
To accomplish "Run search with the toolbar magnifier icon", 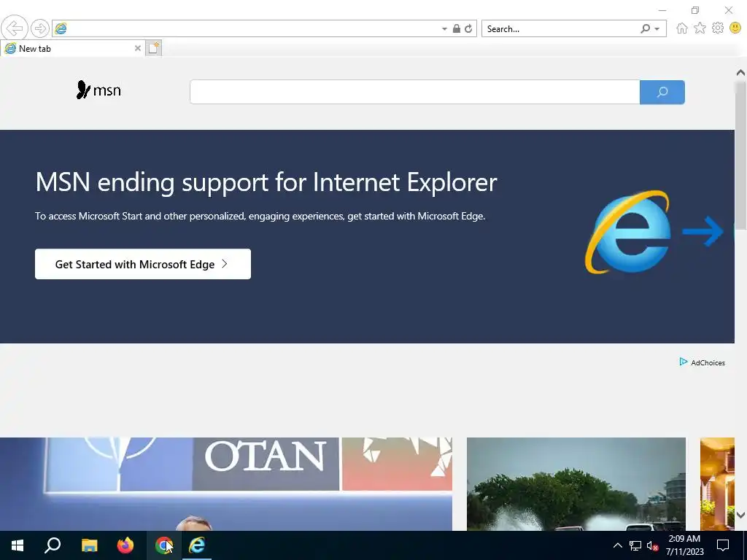I will tap(645, 29).
